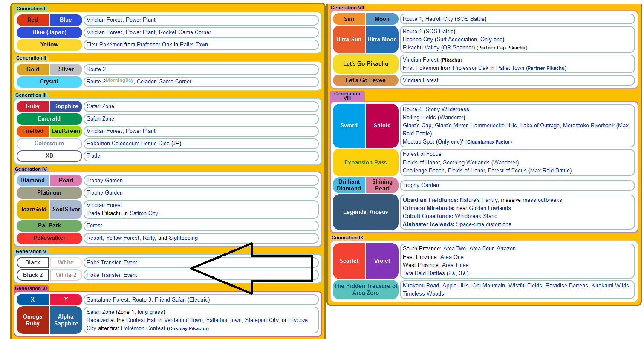Open the Sun game label
Image resolution: width=644 pixels, height=339 pixels.
[349, 19]
